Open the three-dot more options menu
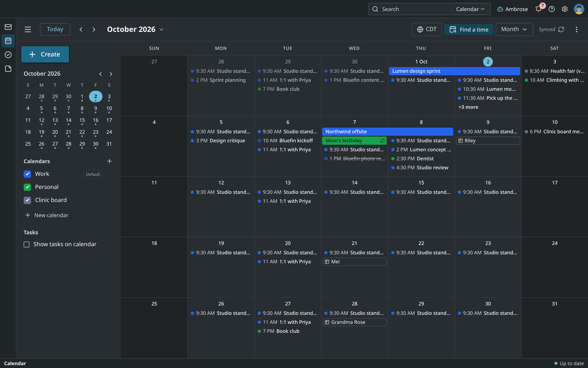This screenshot has height=368, width=588. 576,29
